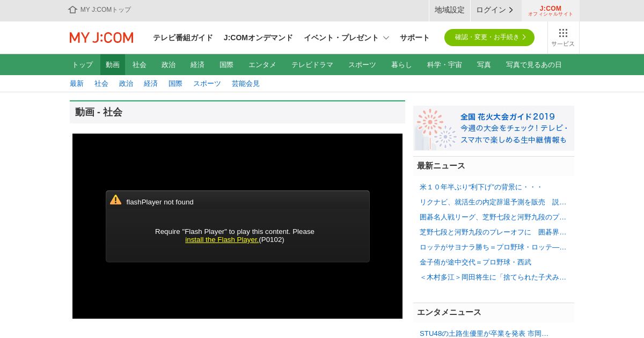The height and width of the screenshot is (338, 644).
Task: Click the 国際 sub-navigation link
Action: tap(175, 84)
